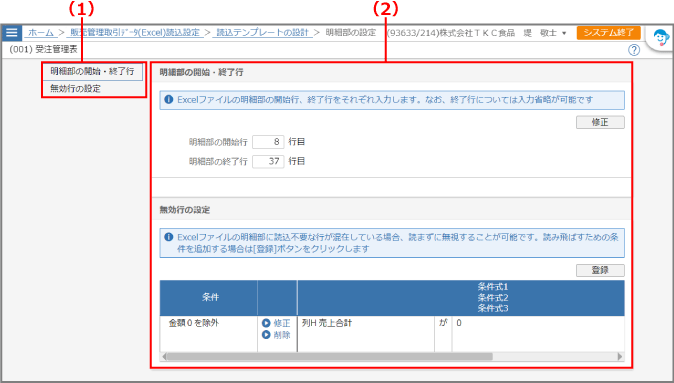Expand the user name dropdown arrow

point(564,33)
